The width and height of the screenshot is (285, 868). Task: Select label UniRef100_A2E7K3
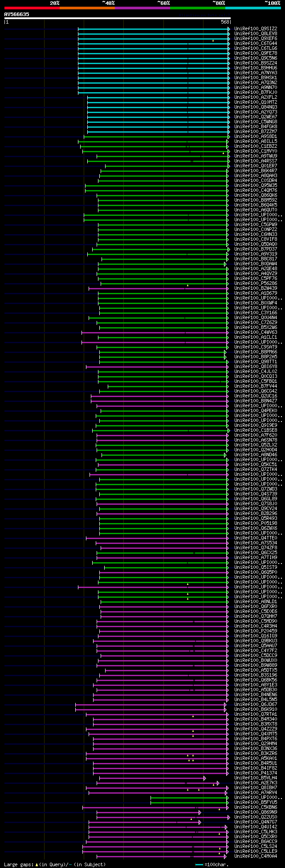[x=256, y=783]
